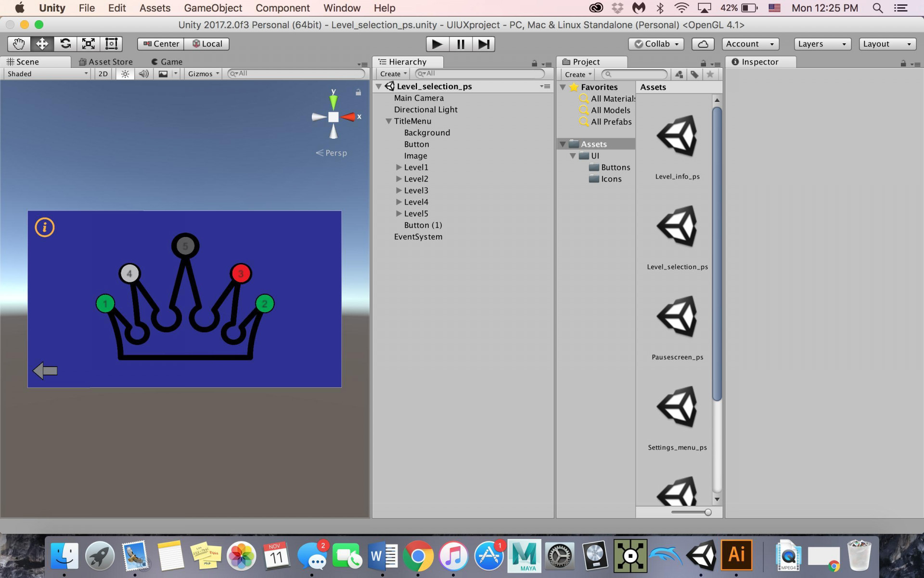Toggle 2D view mode in Scene
The height and width of the screenshot is (578, 924).
[x=103, y=74]
